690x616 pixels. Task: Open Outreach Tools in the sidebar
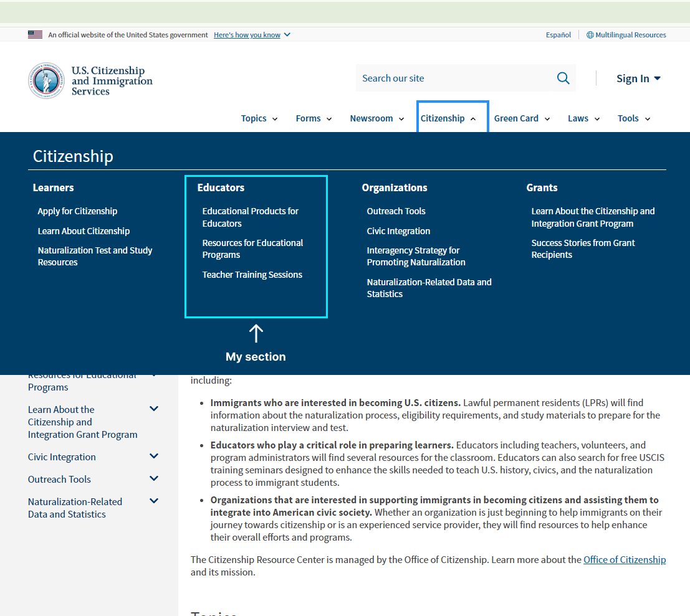(x=59, y=479)
